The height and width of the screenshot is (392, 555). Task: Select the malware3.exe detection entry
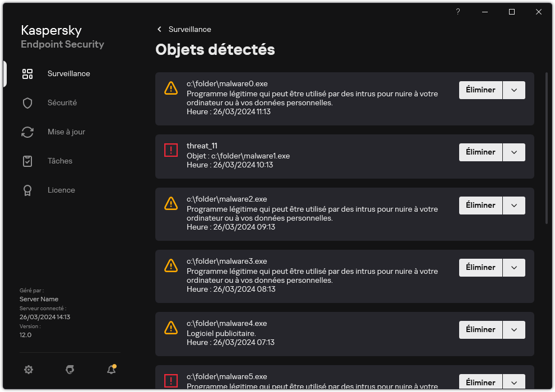coord(314,274)
